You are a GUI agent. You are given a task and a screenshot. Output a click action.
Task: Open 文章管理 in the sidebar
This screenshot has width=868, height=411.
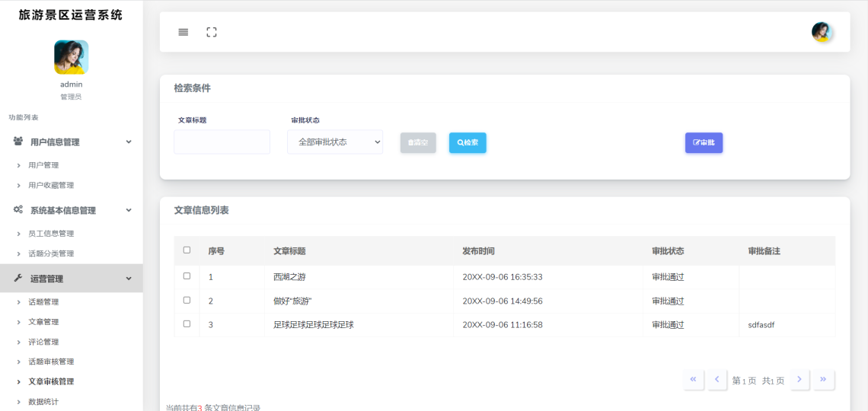pos(43,322)
